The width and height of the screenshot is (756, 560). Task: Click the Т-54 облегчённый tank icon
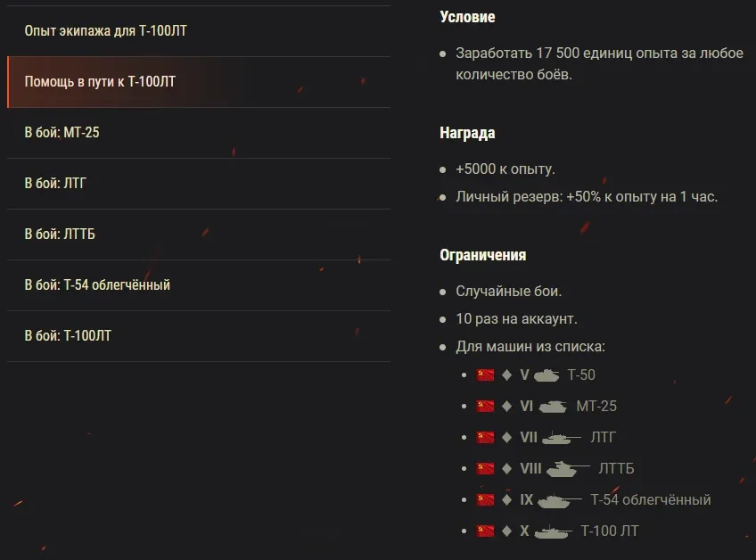(x=560, y=500)
